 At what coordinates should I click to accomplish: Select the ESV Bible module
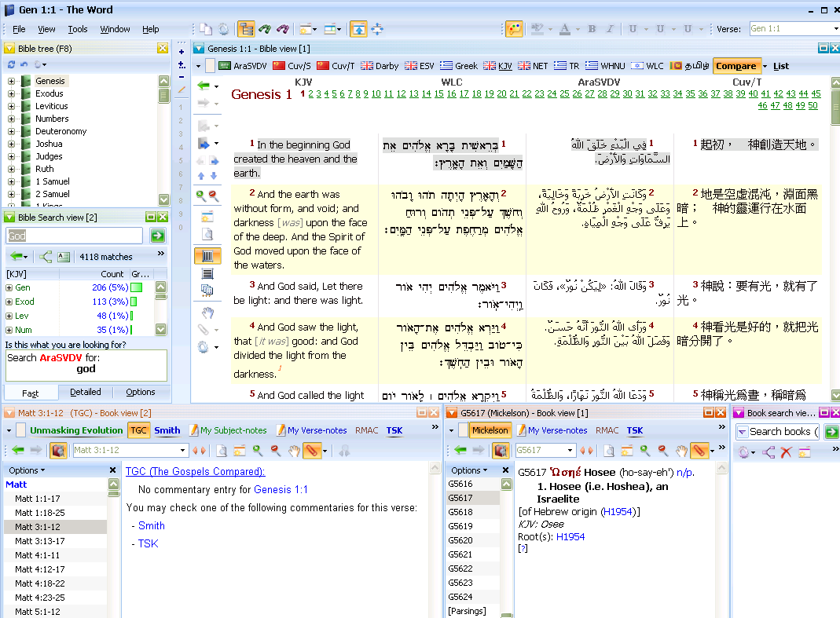click(420, 66)
